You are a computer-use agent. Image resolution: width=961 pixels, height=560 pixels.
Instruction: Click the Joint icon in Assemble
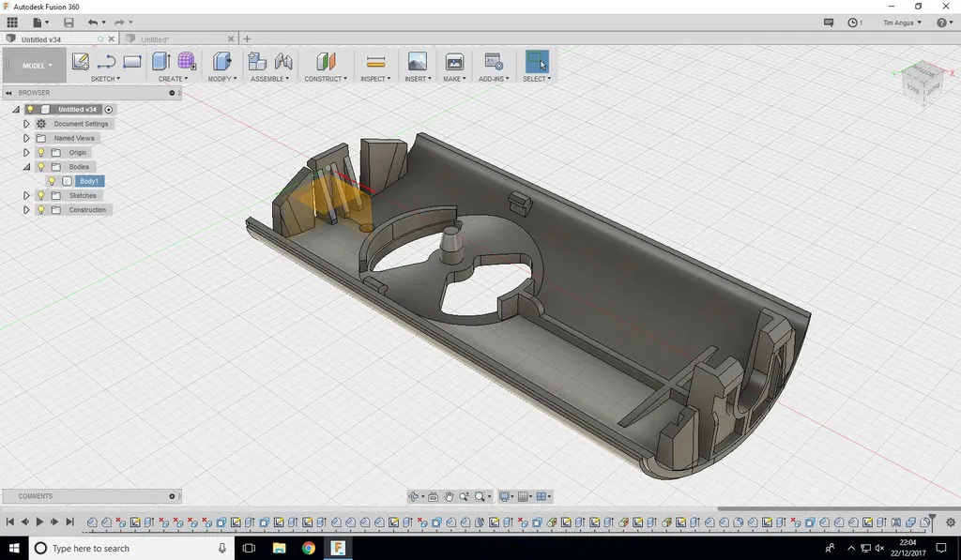[x=283, y=62]
